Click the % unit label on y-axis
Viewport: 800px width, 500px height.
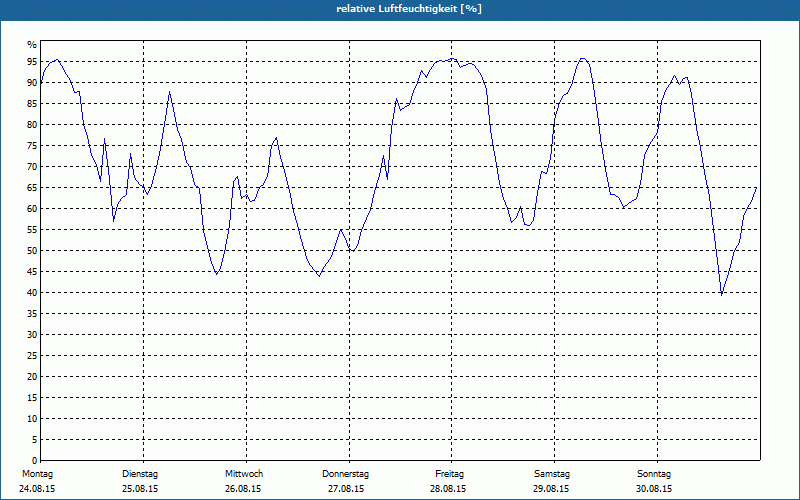coord(32,45)
